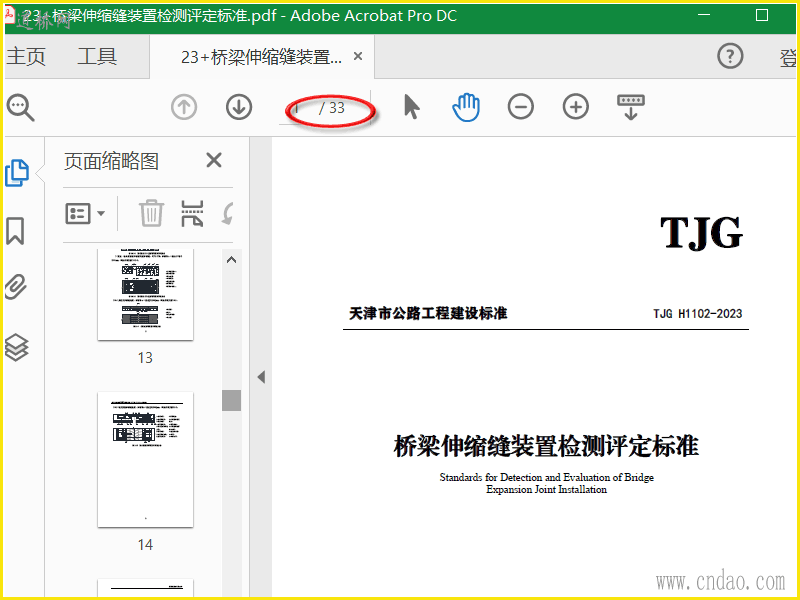Go to next page with down arrow
This screenshot has width=800, height=600.
pyautogui.click(x=239, y=107)
